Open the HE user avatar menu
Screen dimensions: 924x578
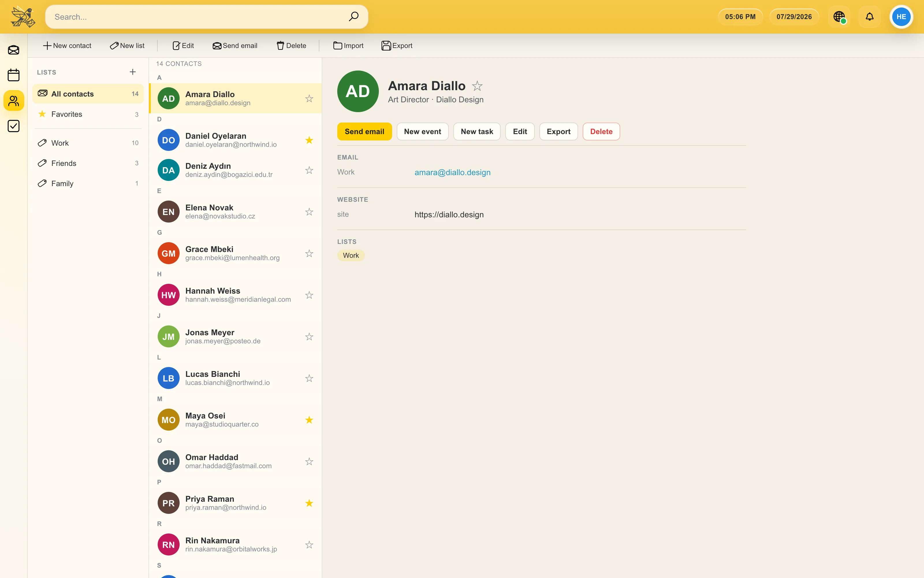click(901, 17)
